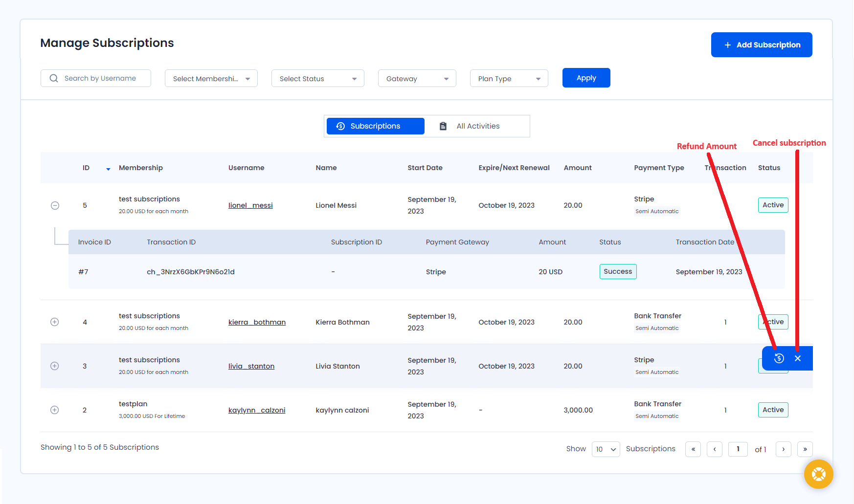
Task: Click the Add Subscription button
Action: pyautogui.click(x=761, y=45)
